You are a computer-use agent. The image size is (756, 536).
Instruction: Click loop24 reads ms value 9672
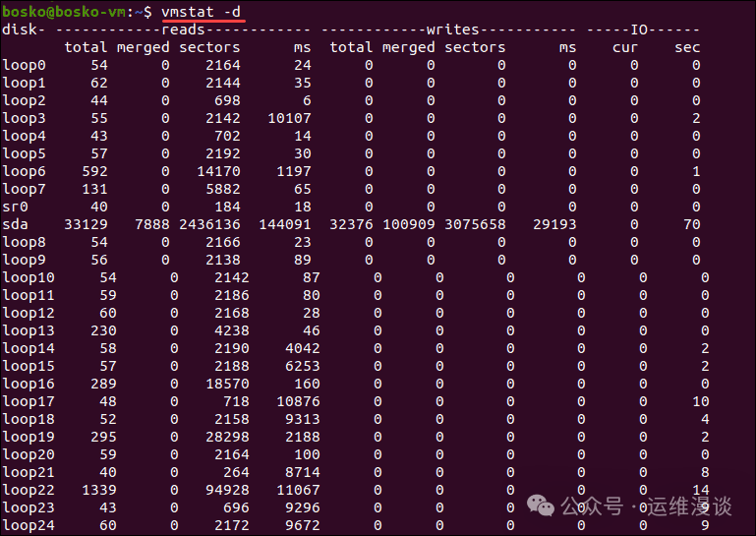coord(303,525)
